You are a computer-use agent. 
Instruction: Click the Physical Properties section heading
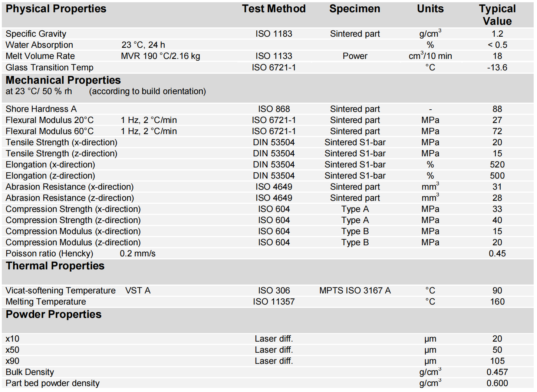pyautogui.click(x=56, y=9)
